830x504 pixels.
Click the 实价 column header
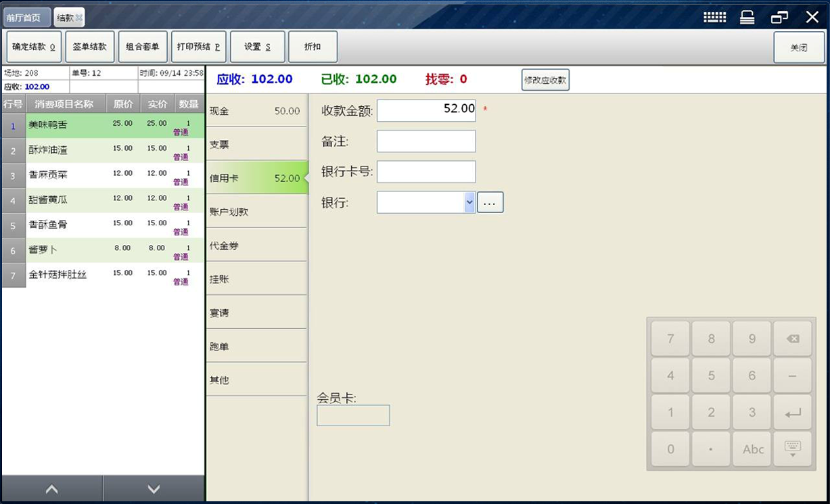coord(157,104)
